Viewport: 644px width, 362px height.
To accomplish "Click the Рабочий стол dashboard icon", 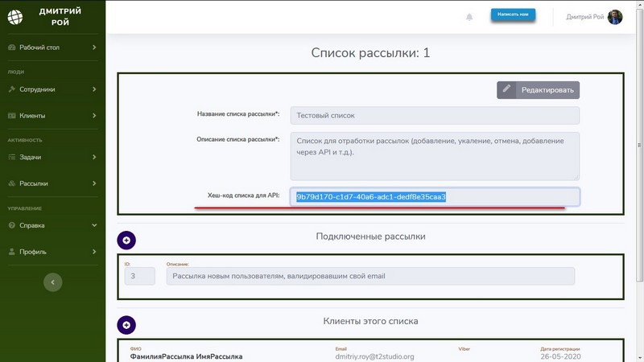I will pos(12,47).
